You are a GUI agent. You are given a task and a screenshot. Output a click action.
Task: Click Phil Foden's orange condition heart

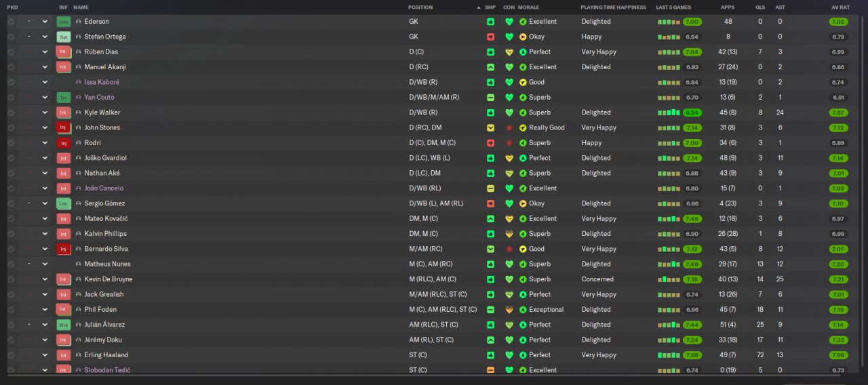(x=509, y=310)
